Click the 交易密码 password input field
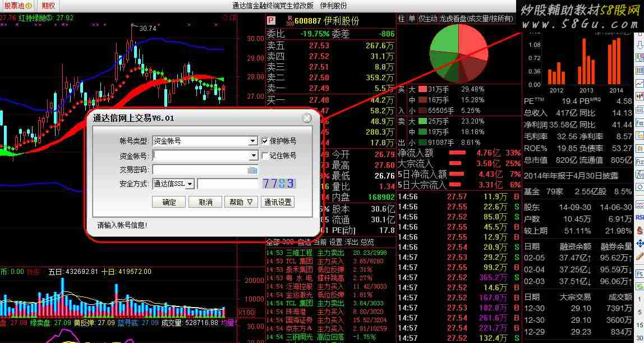Image resolution: width=644 pixels, height=343 pixels. (200, 170)
